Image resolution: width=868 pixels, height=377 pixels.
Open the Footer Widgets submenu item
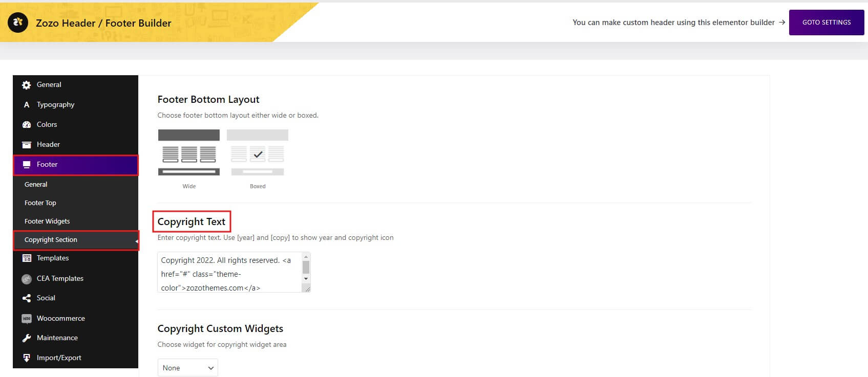tap(47, 221)
